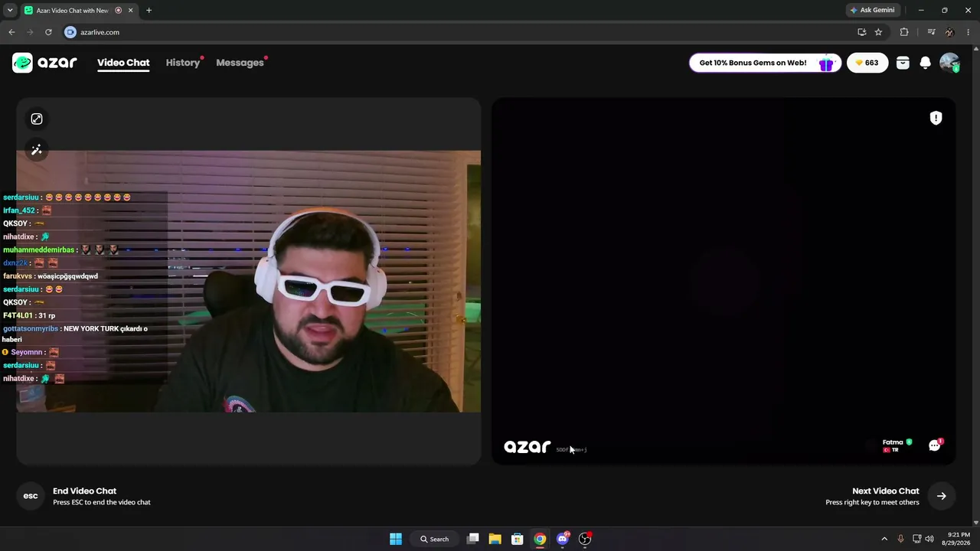Click the Azar logo in the header
The width and height of the screenshot is (980, 551).
click(x=44, y=63)
